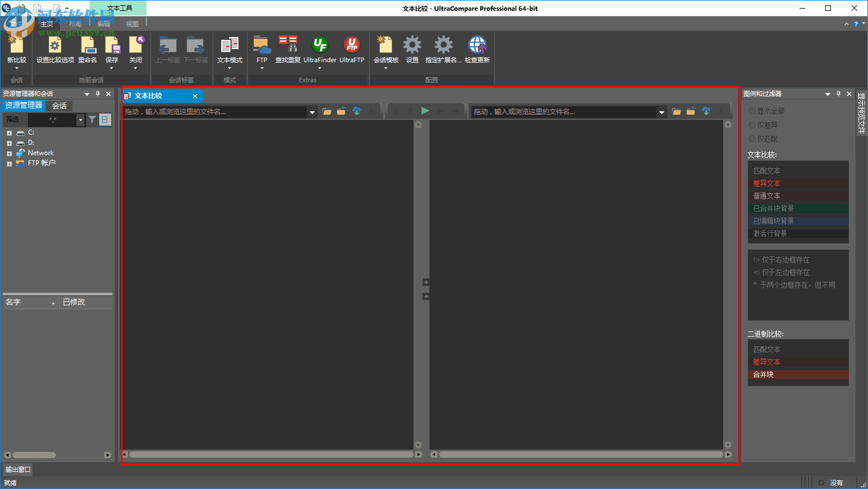The height and width of the screenshot is (489, 868).
Task: Expand the Network tree node
Action: pyautogui.click(x=9, y=153)
